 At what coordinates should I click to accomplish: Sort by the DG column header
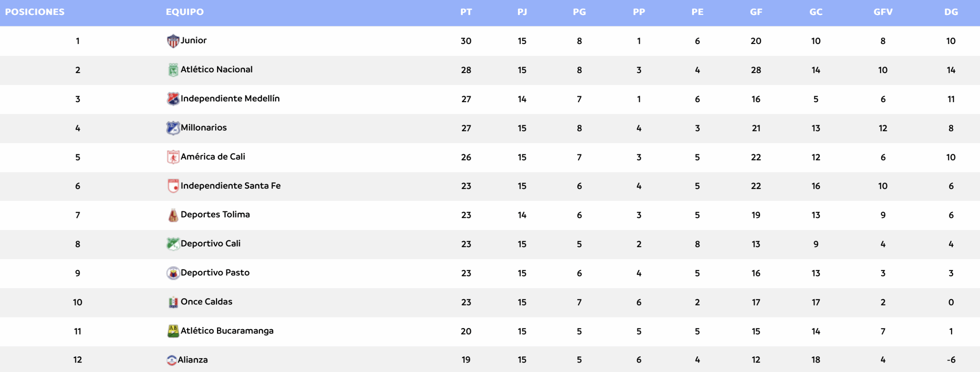pyautogui.click(x=951, y=12)
